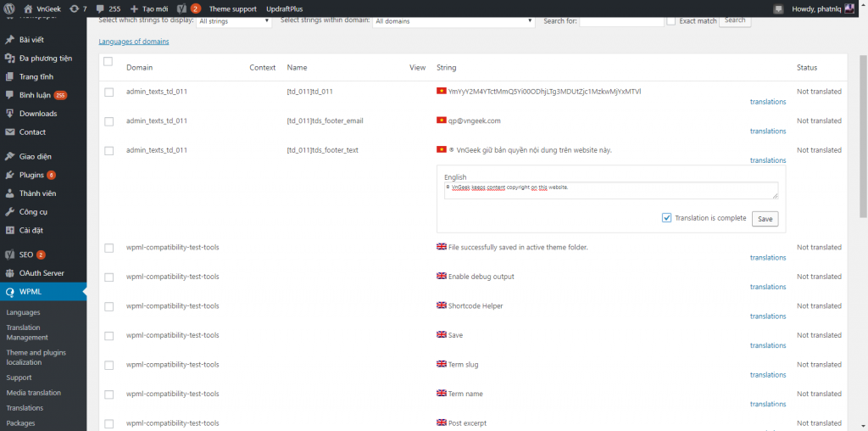
Task: Click the English translation textarea
Action: pos(611,191)
